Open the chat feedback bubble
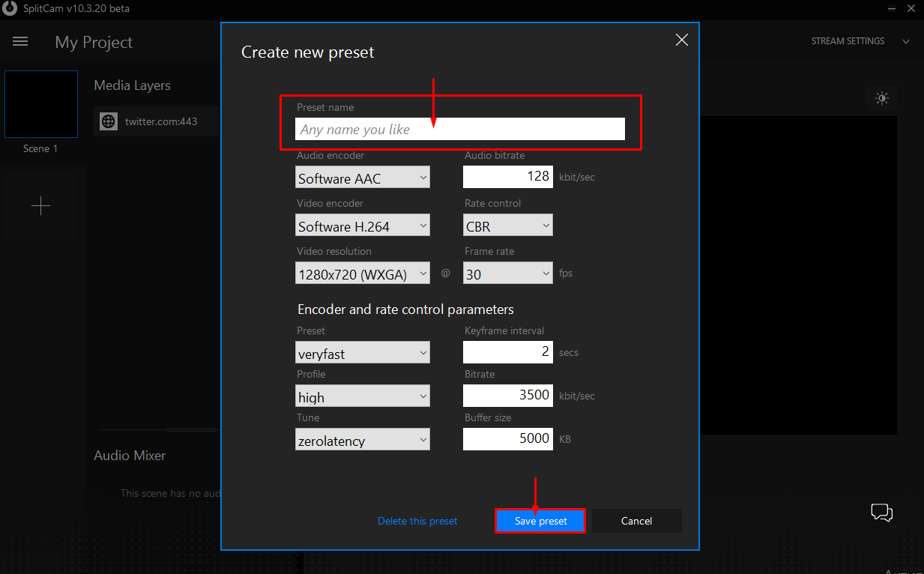 click(881, 513)
